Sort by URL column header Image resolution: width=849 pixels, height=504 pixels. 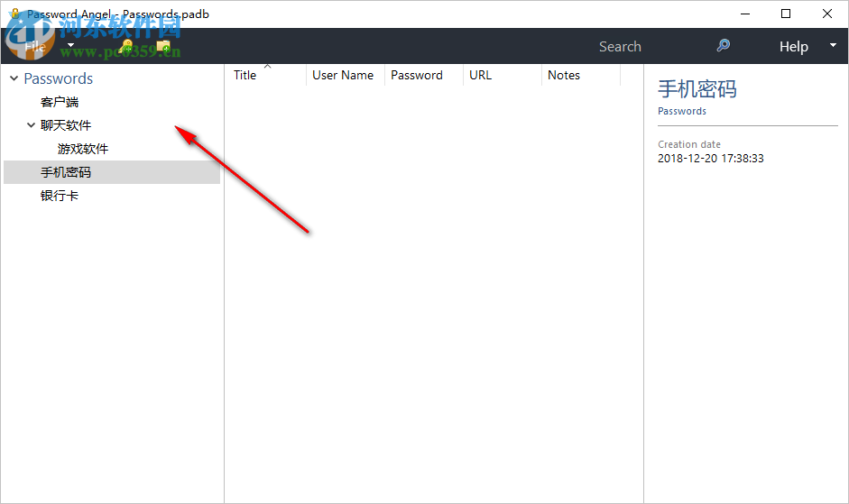[x=502, y=75]
